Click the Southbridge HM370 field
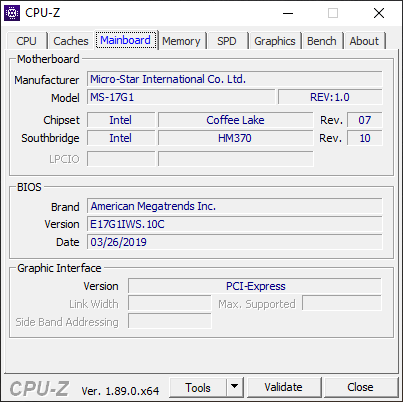This screenshot has width=403, height=402. click(x=235, y=138)
